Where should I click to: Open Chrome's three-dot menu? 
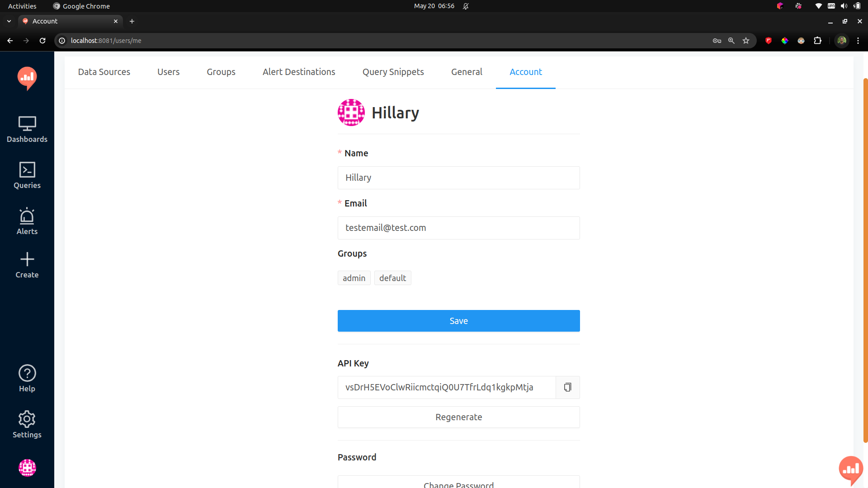pyautogui.click(x=858, y=41)
